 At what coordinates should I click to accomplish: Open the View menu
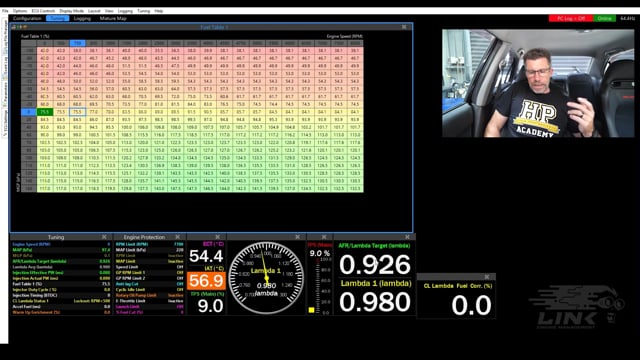[109, 11]
